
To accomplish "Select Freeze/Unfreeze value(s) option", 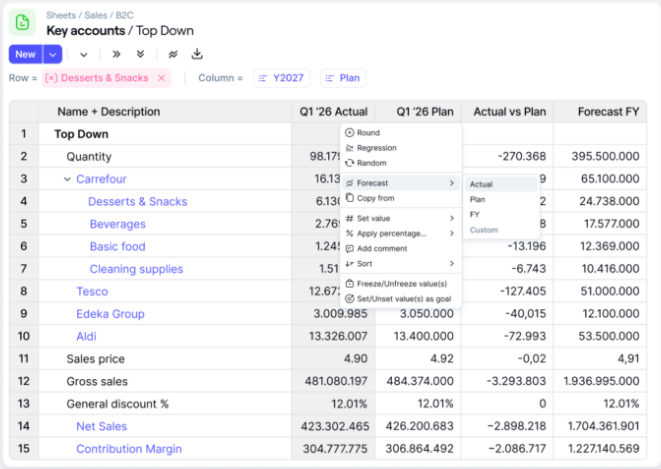I will (x=401, y=284).
